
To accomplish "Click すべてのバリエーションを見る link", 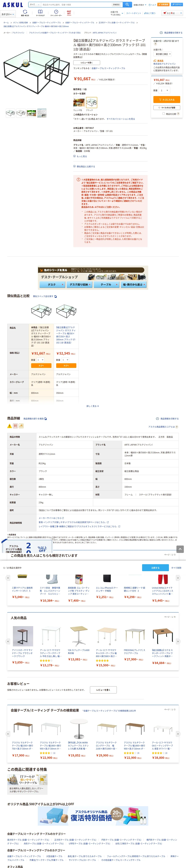I will click(121, 119).
